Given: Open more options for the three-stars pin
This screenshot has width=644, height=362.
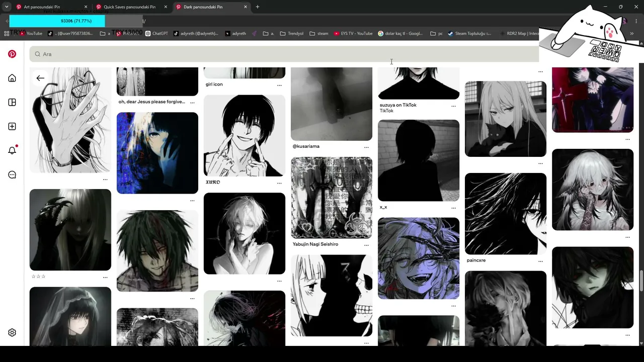Looking at the screenshot, I should click(105, 277).
